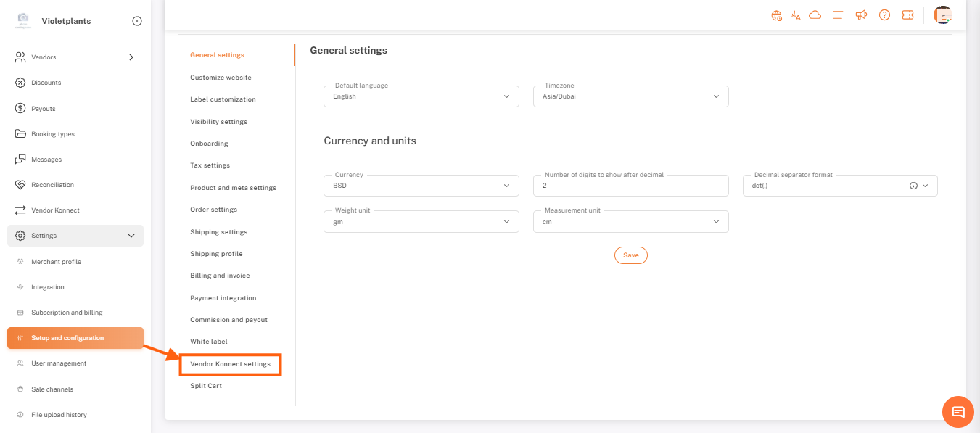Open the user profile avatar

click(942, 15)
